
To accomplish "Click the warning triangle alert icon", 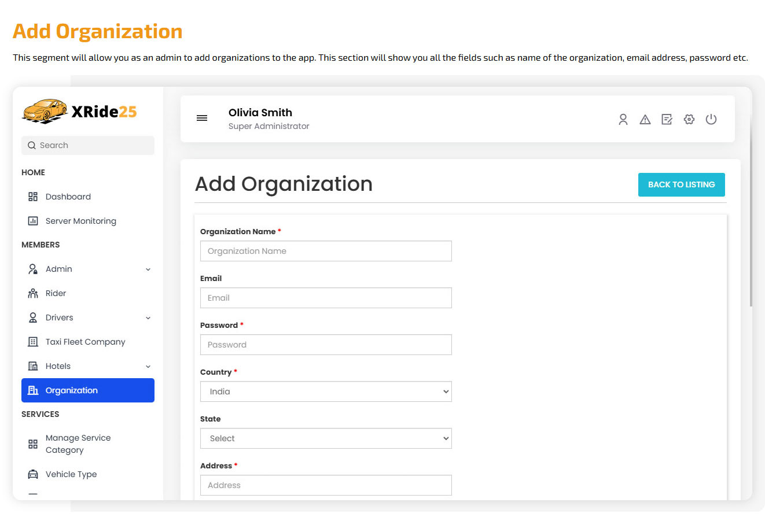I will point(645,119).
